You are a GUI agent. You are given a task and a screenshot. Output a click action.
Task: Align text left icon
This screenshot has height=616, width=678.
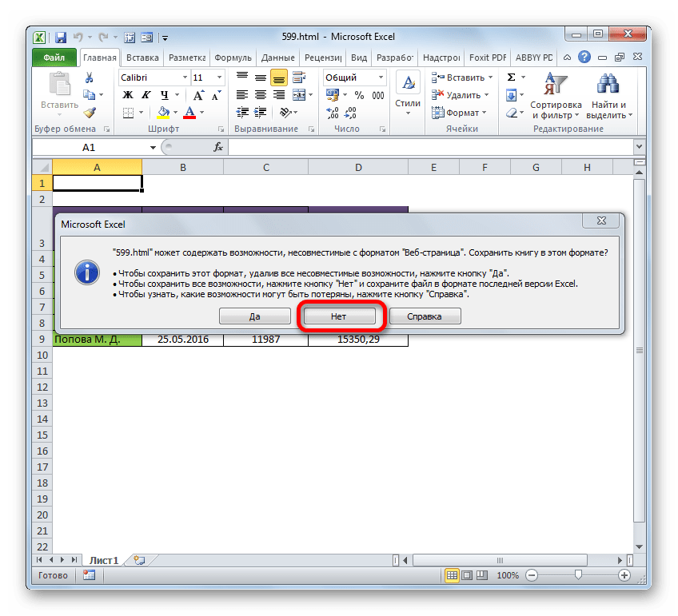pos(242,95)
